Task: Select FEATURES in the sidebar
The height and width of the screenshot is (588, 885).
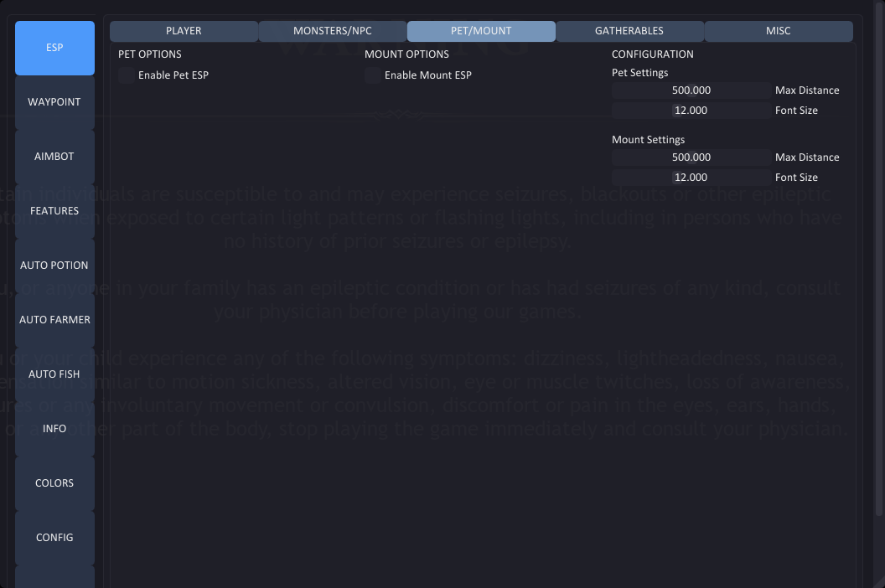Action: [54, 211]
